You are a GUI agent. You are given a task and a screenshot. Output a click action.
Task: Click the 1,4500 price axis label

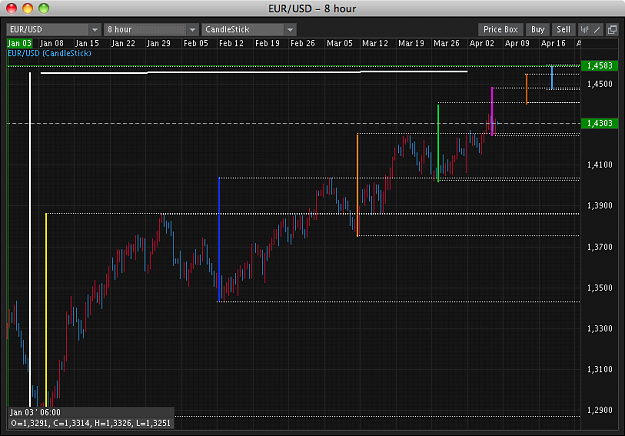pos(599,84)
